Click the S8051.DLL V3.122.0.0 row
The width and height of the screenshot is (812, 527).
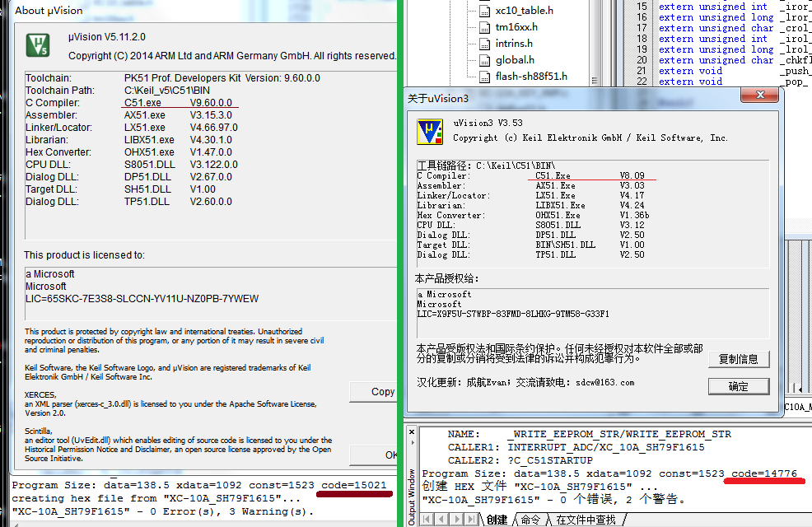coord(132,165)
